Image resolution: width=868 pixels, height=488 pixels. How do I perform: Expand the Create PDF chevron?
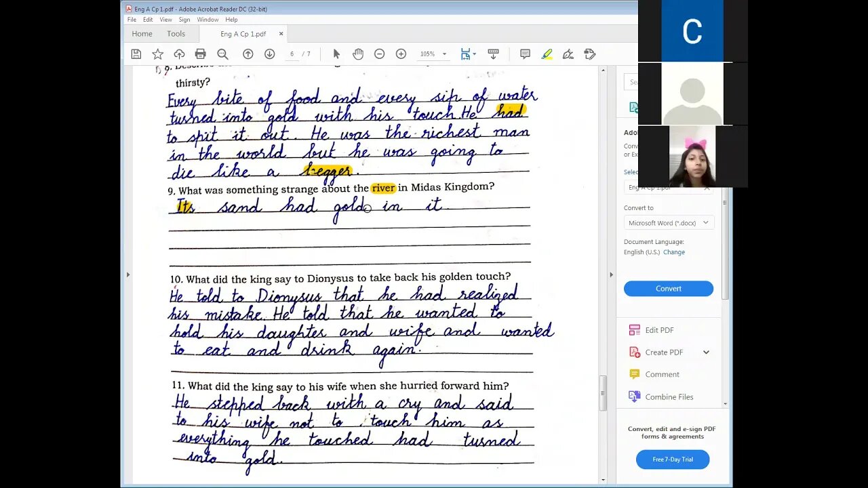(706, 352)
